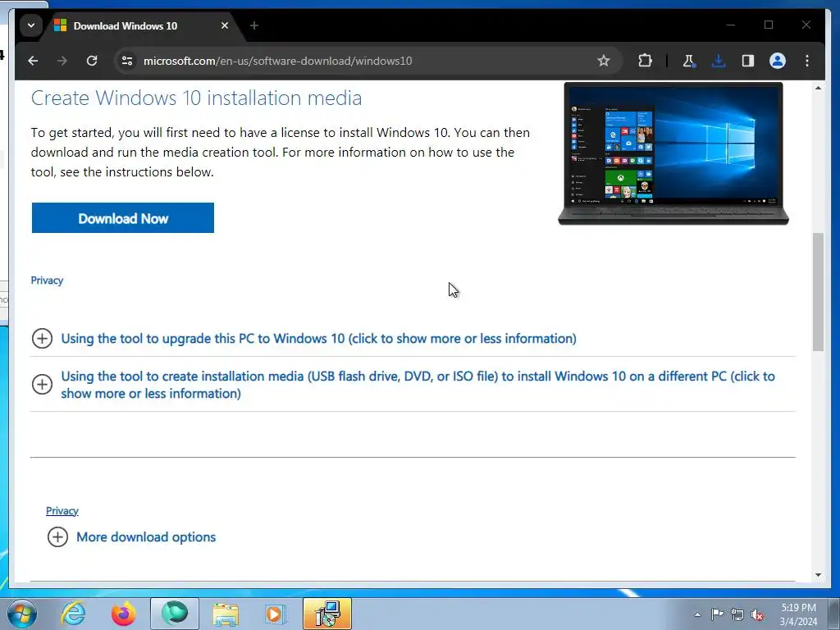Screen dimensions: 840x630
Task: Click the page scrollbar up arrow
Action: pos(818,88)
